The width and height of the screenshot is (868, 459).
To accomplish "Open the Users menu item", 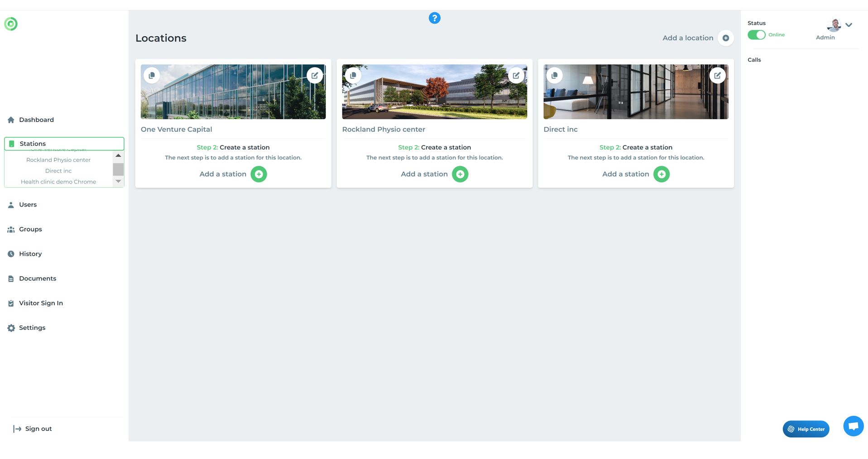I will [x=28, y=205].
